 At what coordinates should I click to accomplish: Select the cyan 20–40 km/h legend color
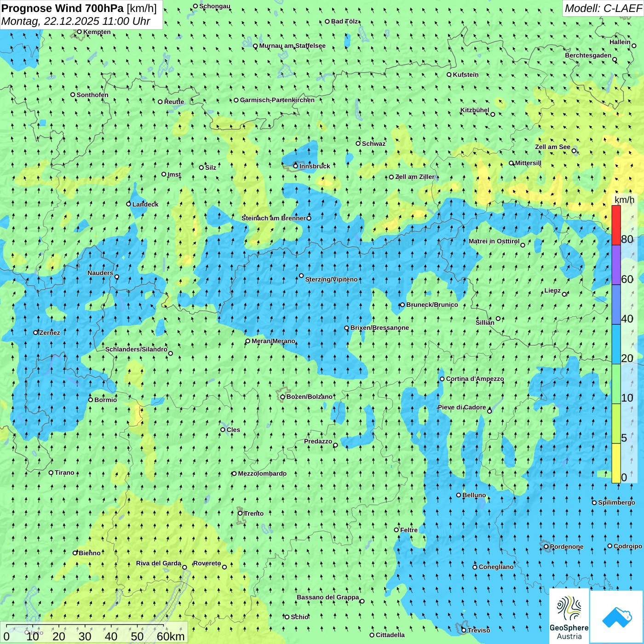click(616, 345)
